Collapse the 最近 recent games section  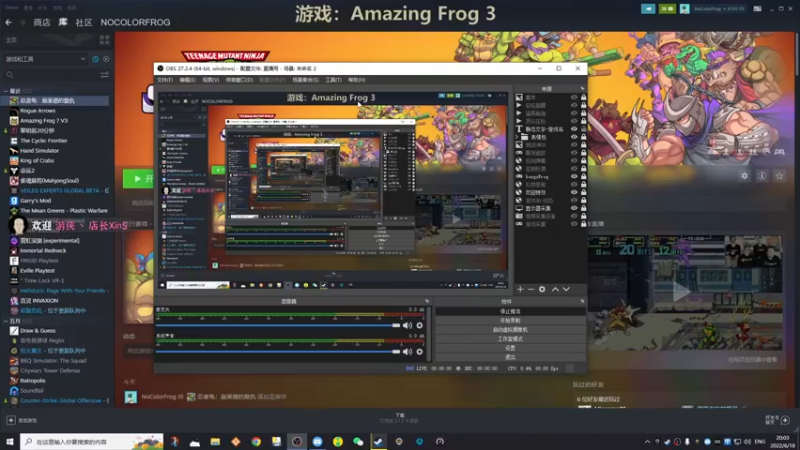(6, 91)
